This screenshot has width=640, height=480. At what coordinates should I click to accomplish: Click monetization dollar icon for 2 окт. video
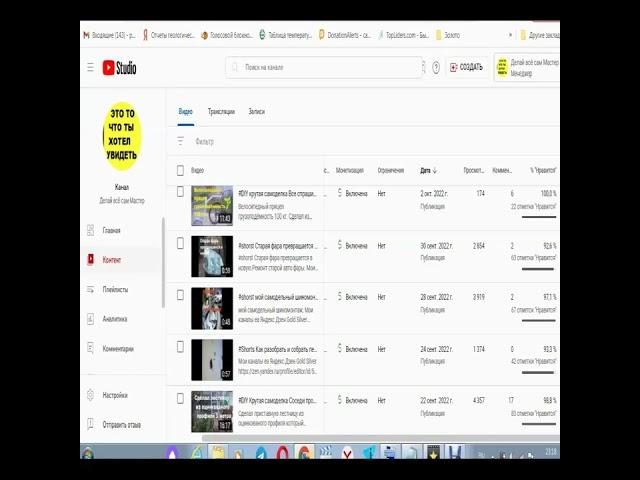(340, 193)
